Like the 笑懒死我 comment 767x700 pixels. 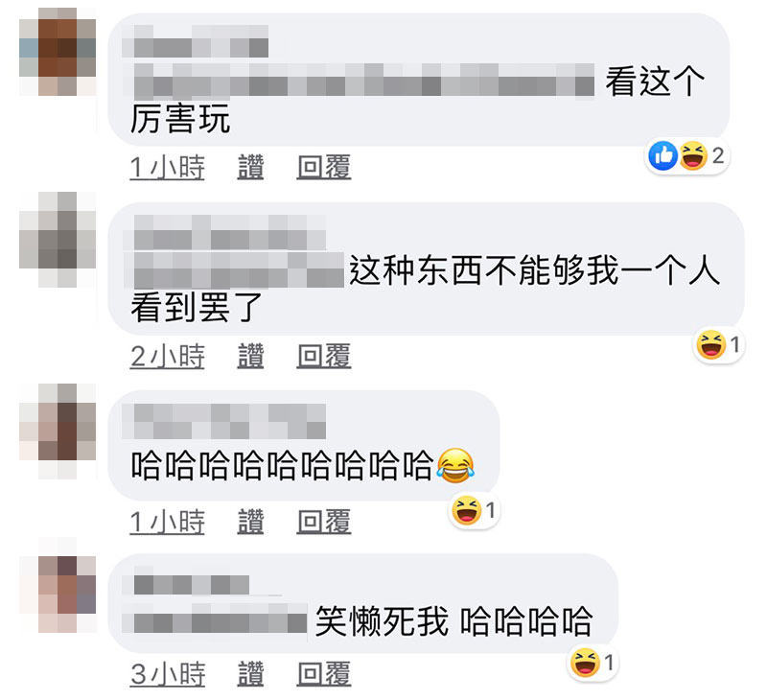coord(250,674)
